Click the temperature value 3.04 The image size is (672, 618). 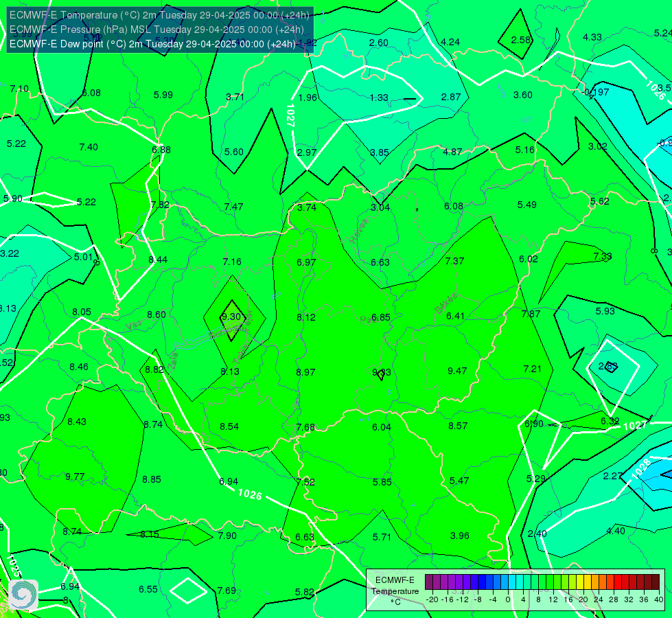coord(380,207)
